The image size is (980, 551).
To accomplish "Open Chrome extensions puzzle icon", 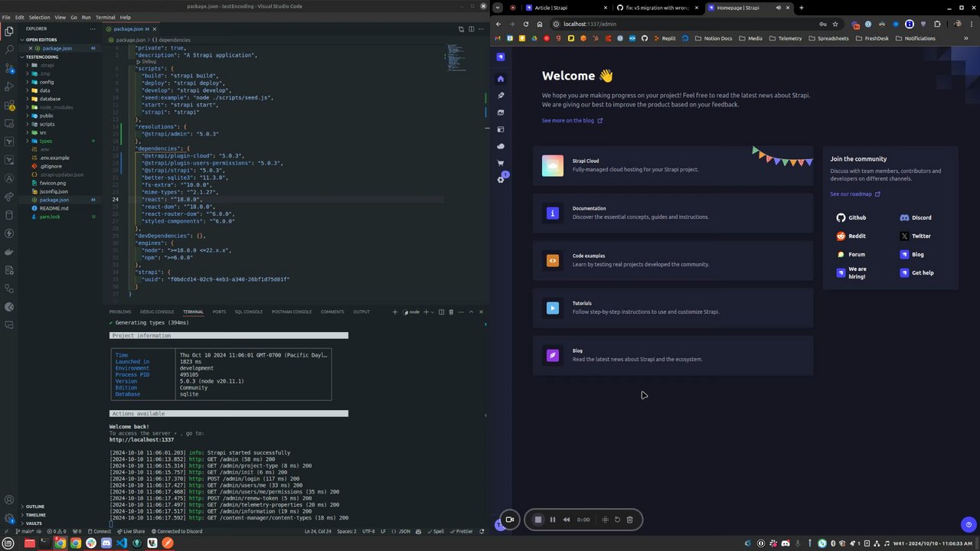I will [x=937, y=24].
